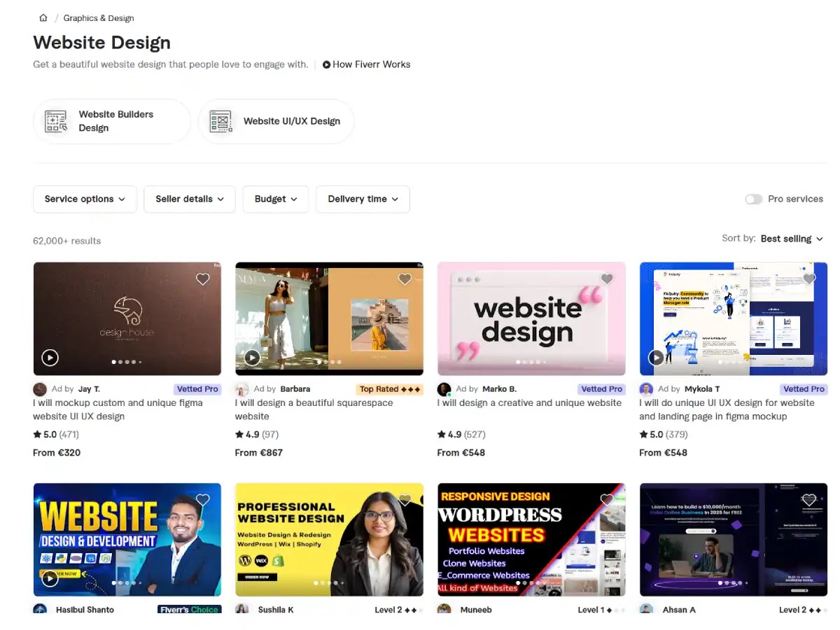Click Vetted Pro badge on Marko B.'s gig
Image resolution: width=840 pixels, height=630 pixels.
pyautogui.click(x=602, y=389)
